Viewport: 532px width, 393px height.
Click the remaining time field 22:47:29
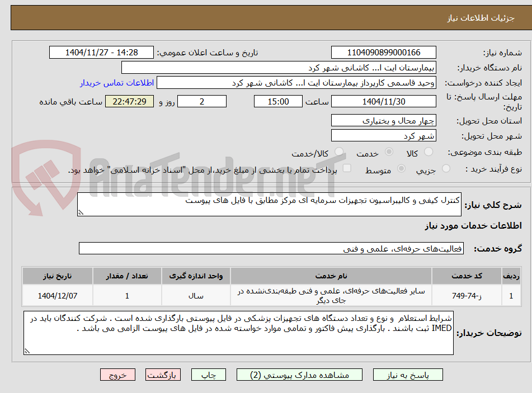coord(129,101)
